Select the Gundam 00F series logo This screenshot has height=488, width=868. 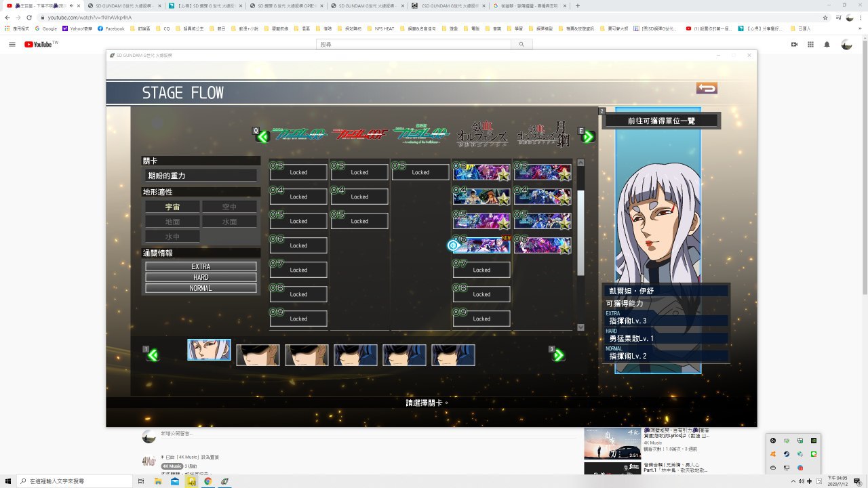[360, 134]
